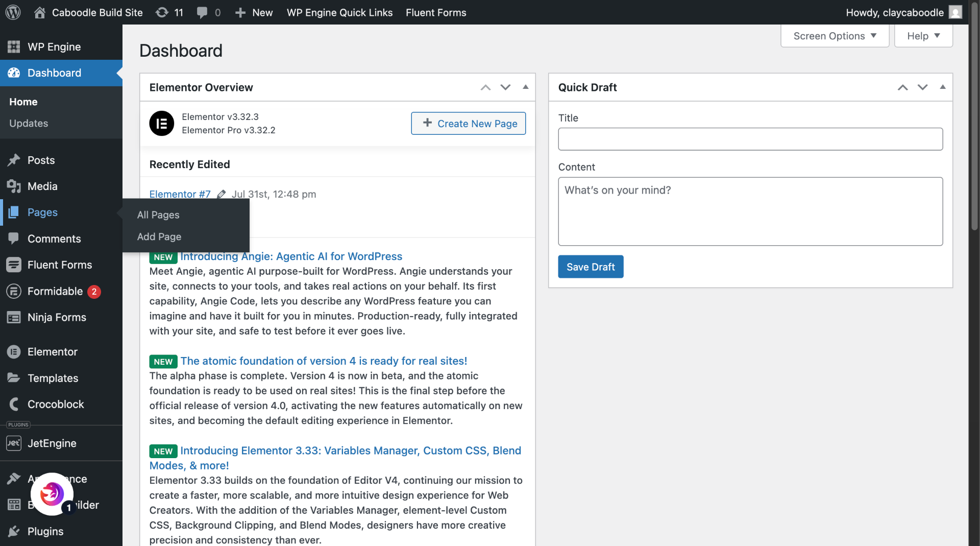This screenshot has width=980, height=546.
Task: Open the updates icon showing 11
Action: coord(162,12)
